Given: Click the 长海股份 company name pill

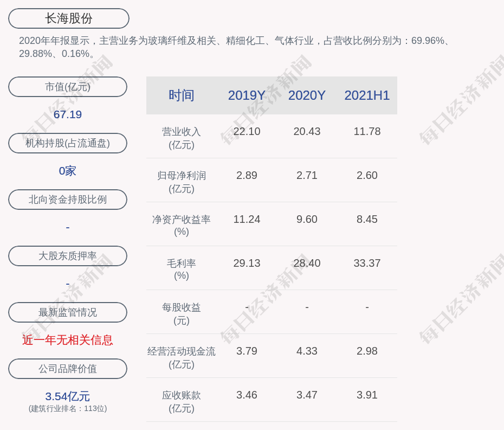Looking at the screenshot, I should 69,18.
